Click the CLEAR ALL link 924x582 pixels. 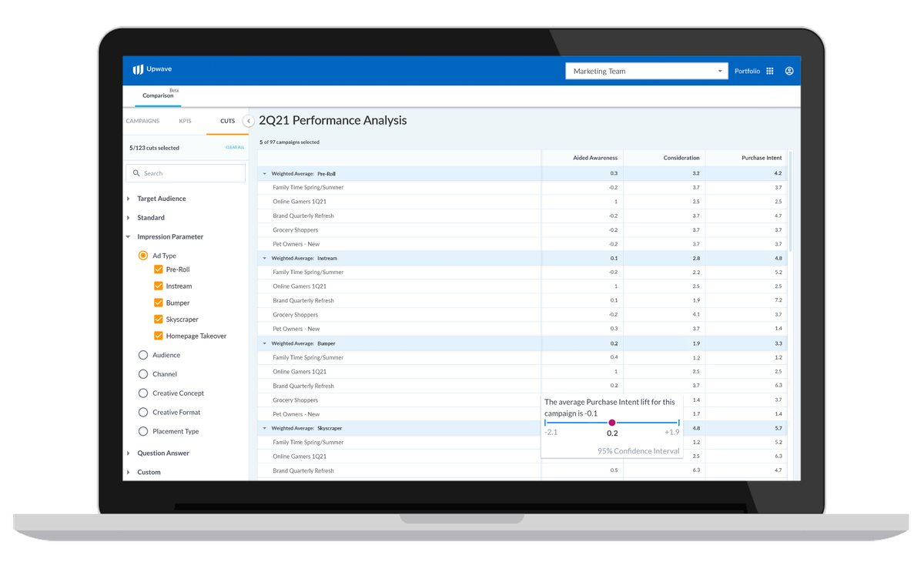point(233,147)
